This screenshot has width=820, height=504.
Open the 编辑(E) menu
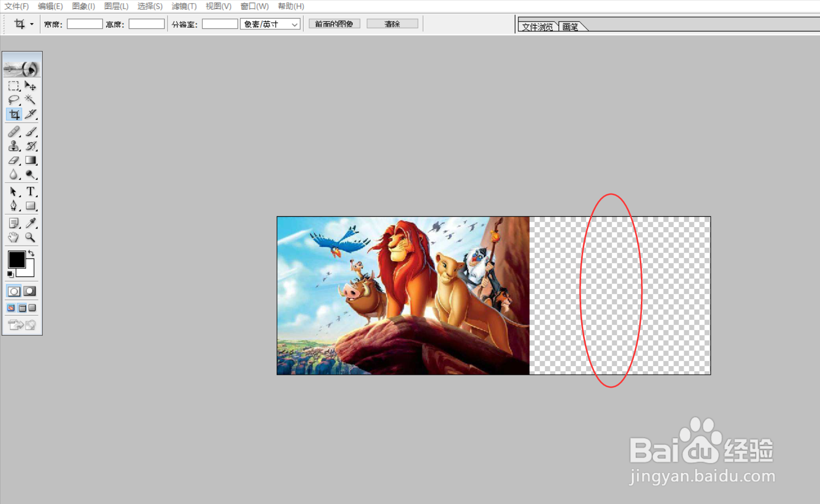50,6
